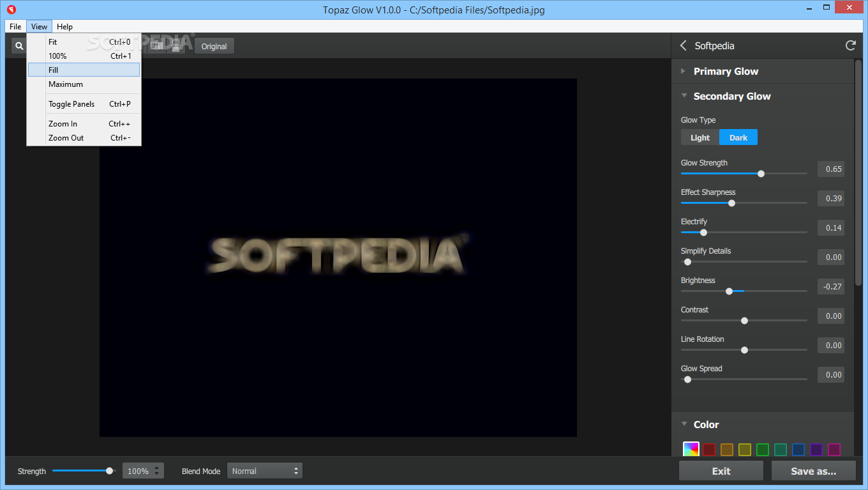Image resolution: width=868 pixels, height=490 pixels.
Task: Click the Electrify slider handle
Action: (x=703, y=233)
